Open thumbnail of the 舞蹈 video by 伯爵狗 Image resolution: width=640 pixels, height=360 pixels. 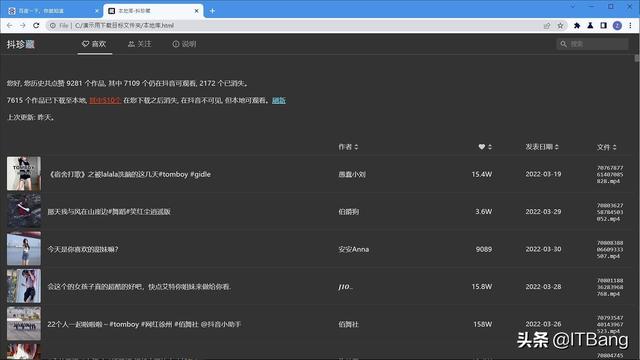point(24,211)
